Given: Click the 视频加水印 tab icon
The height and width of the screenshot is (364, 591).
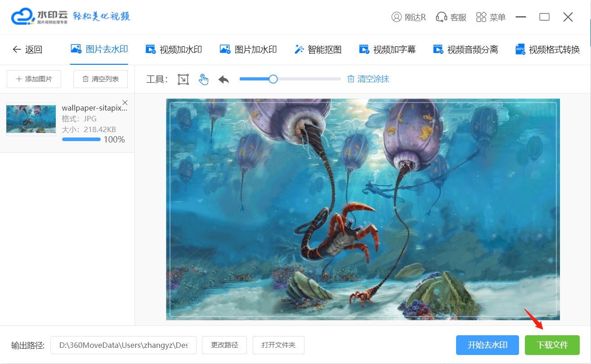Looking at the screenshot, I should (151, 49).
